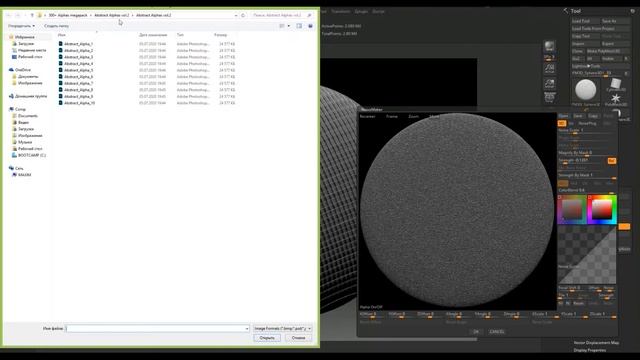The height and width of the screenshot is (360, 640).
Task: Sort files by the Имя column
Action: (62, 35)
